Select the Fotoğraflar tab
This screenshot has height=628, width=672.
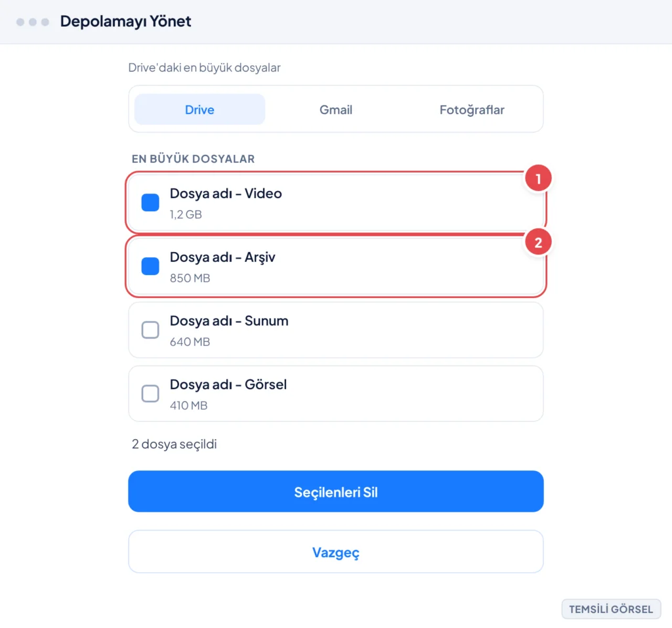[472, 110]
